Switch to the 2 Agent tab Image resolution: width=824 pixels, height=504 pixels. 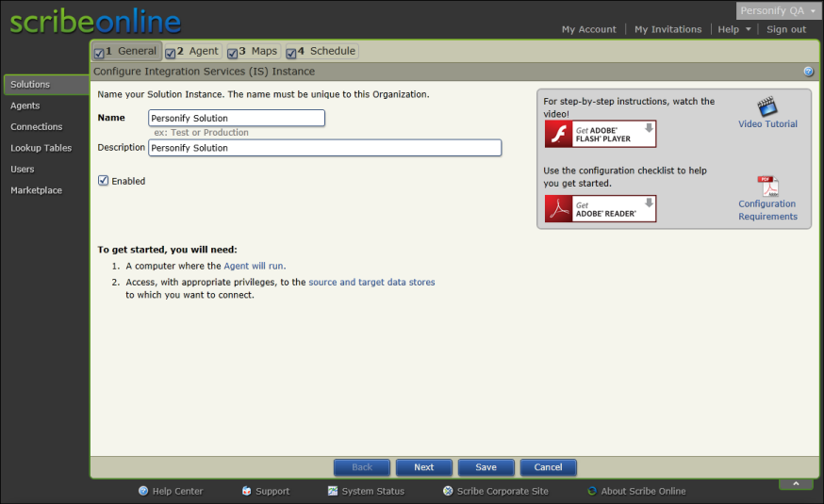pyautogui.click(x=193, y=52)
